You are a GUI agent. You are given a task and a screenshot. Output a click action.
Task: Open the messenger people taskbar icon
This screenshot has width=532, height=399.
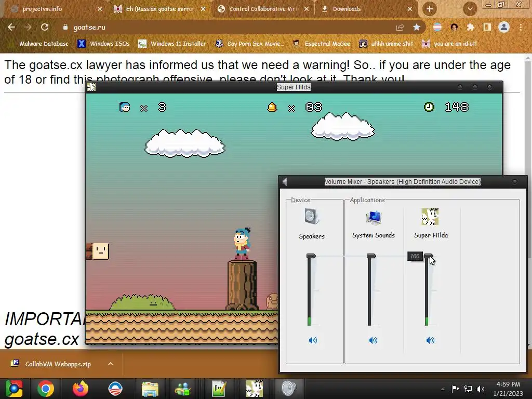click(x=183, y=389)
